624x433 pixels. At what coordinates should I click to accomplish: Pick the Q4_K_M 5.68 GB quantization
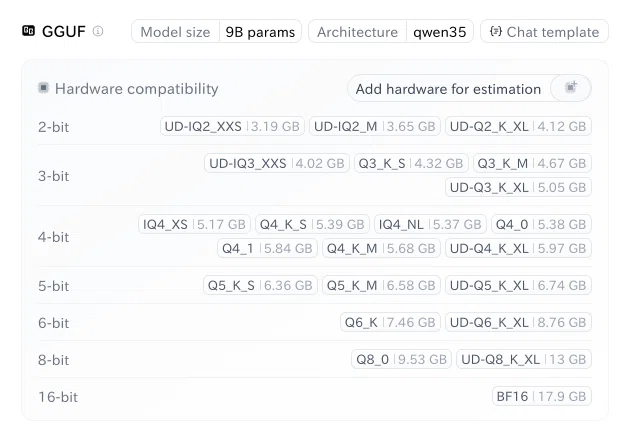(x=381, y=248)
